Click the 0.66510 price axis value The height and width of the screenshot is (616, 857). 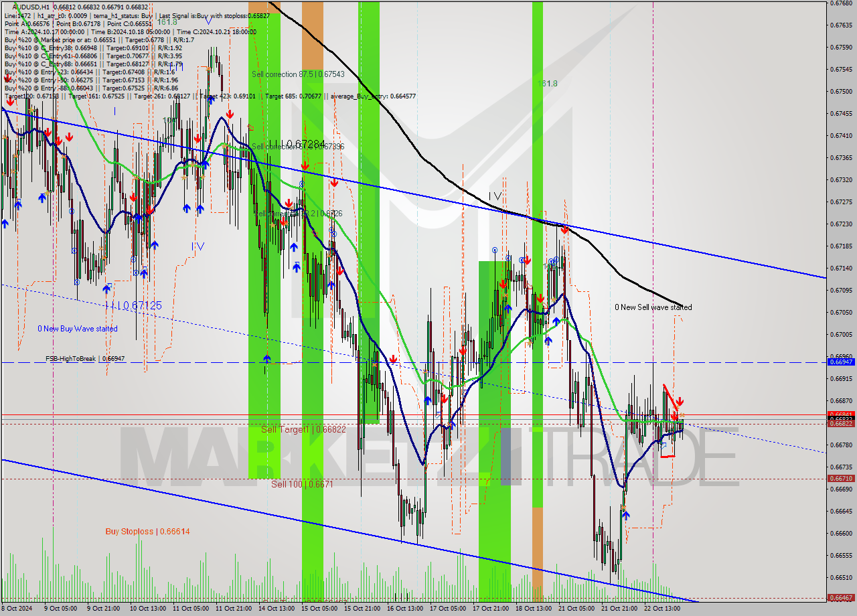(841, 577)
